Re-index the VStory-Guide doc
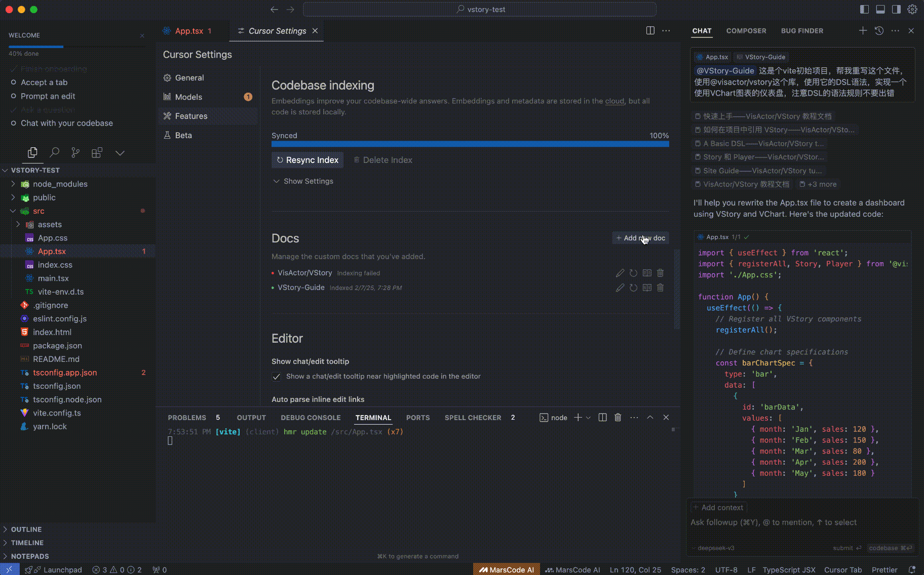The height and width of the screenshot is (575, 924). click(x=633, y=287)
